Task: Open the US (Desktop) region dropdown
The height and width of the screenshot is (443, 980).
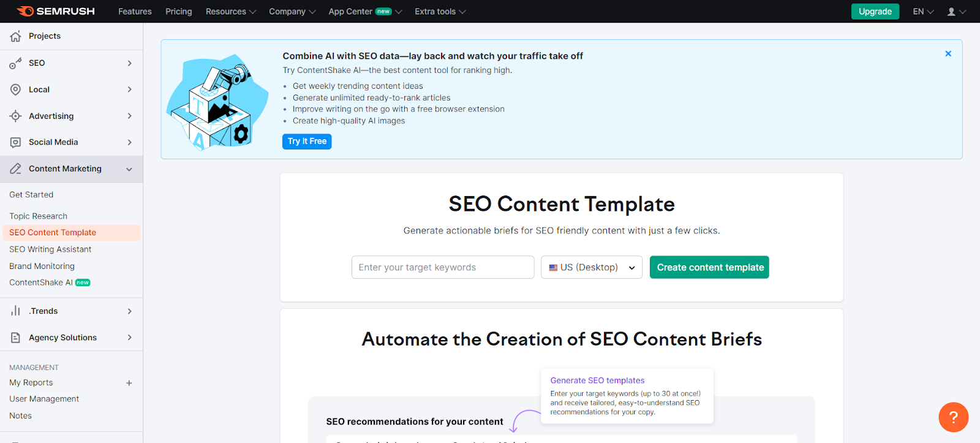Action: pos(592,267)
